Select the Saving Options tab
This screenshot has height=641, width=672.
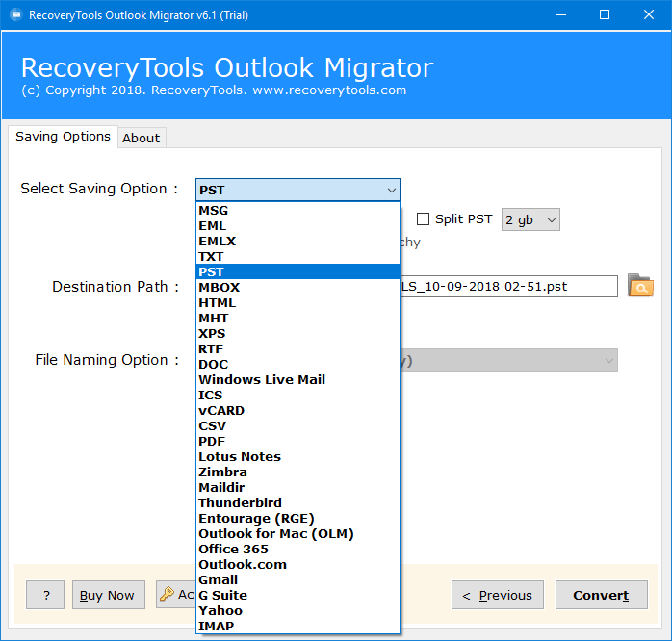point(63,137)
